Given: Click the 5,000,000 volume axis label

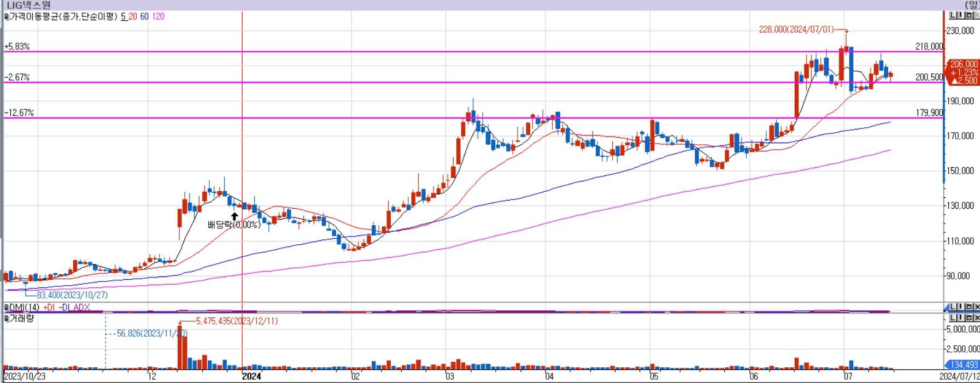Looking at the screenshot, I should point(963,329).
